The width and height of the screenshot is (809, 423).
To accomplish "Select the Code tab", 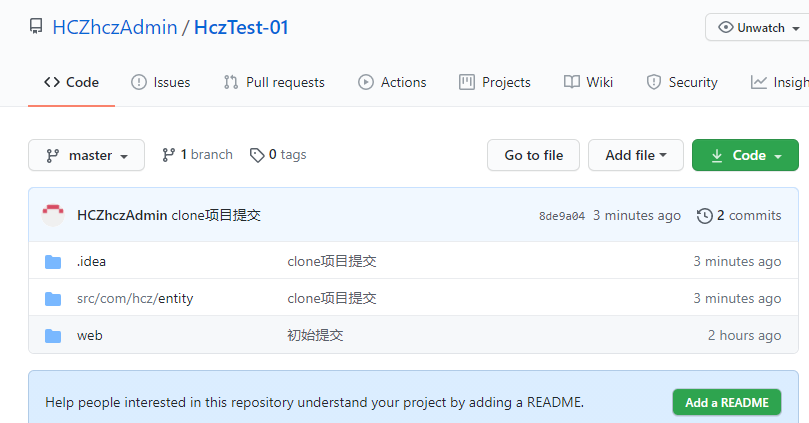I will 71,82.
